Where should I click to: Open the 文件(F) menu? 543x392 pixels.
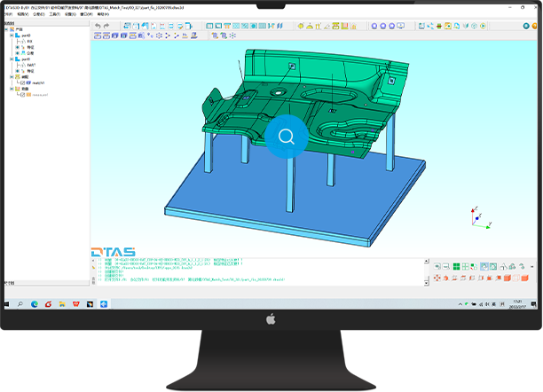9,14
